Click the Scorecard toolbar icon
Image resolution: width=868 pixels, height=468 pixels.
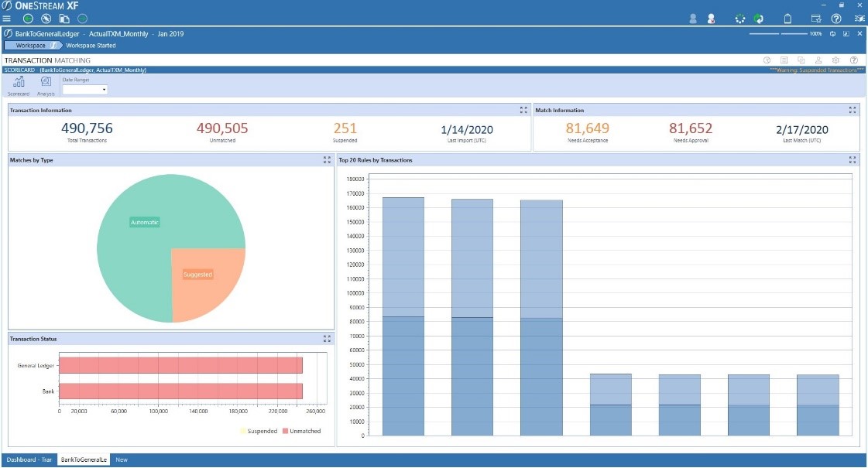[x=19, y=84]
